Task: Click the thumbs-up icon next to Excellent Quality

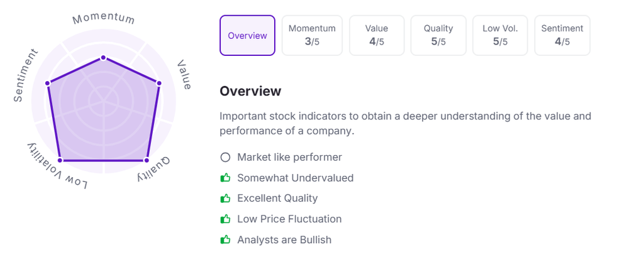Action: coord(225,198)
